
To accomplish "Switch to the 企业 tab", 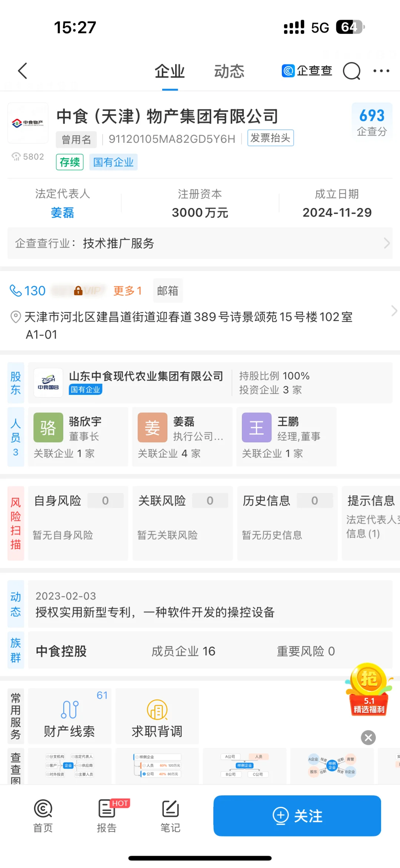I will (170, 71).
